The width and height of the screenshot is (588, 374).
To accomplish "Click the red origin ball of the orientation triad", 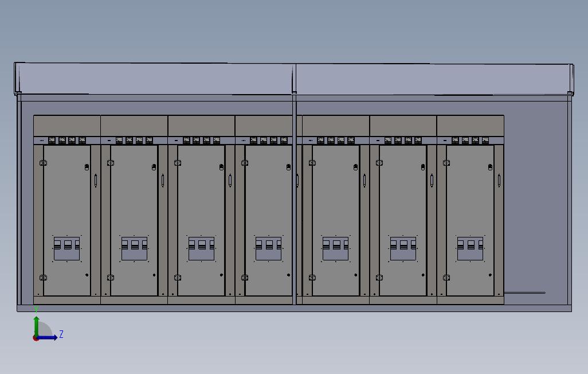I will [36, 338].
